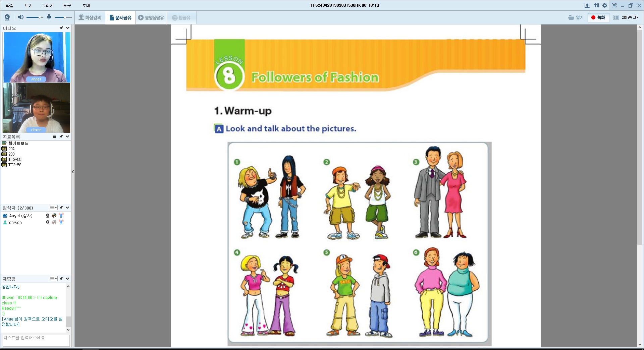The width and height of the screenshot is (644, 350).
Task: Open the 그리기 menu
Action: coord(48,5)
